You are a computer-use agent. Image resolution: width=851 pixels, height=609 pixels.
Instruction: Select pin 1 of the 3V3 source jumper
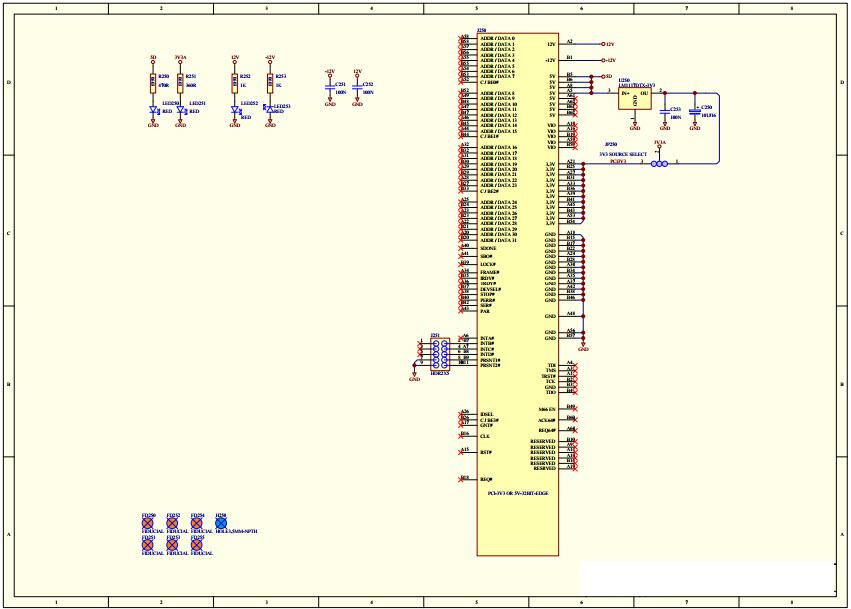[x=666, y=164]
